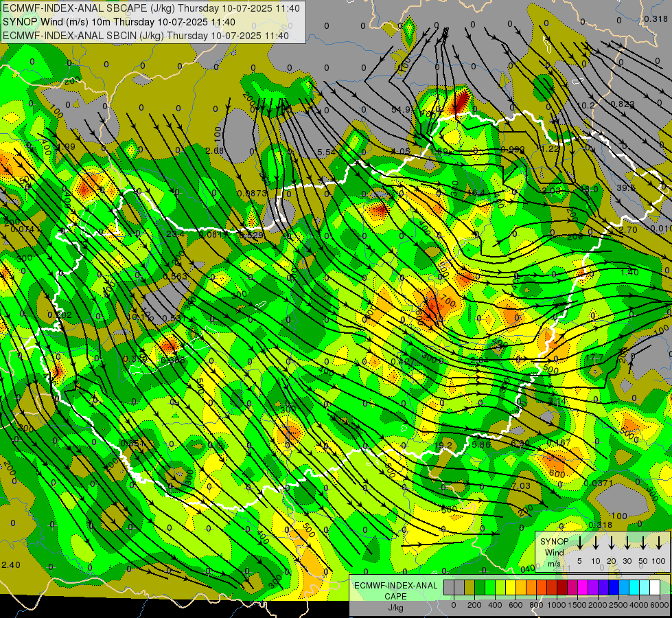Click the '0.529' value on the map

pyautogui.click(x=251, y=235)
